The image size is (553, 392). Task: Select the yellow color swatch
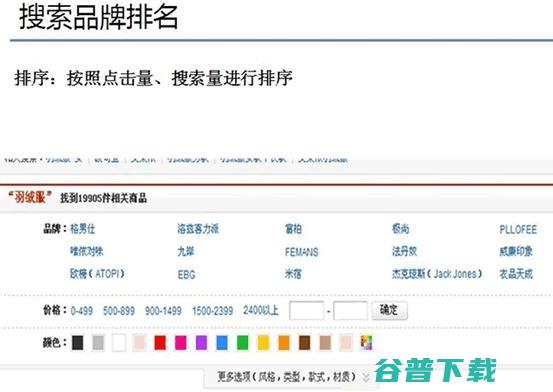tap(263, 343)
